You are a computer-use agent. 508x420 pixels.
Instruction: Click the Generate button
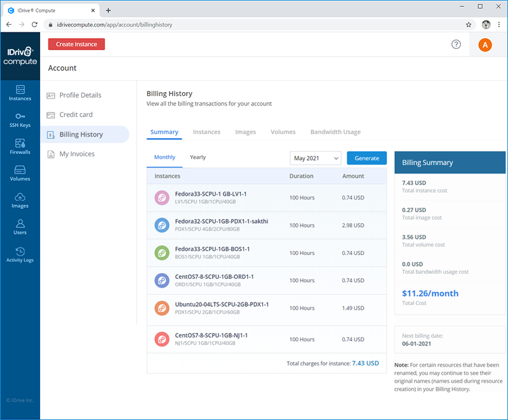(367, 158)
